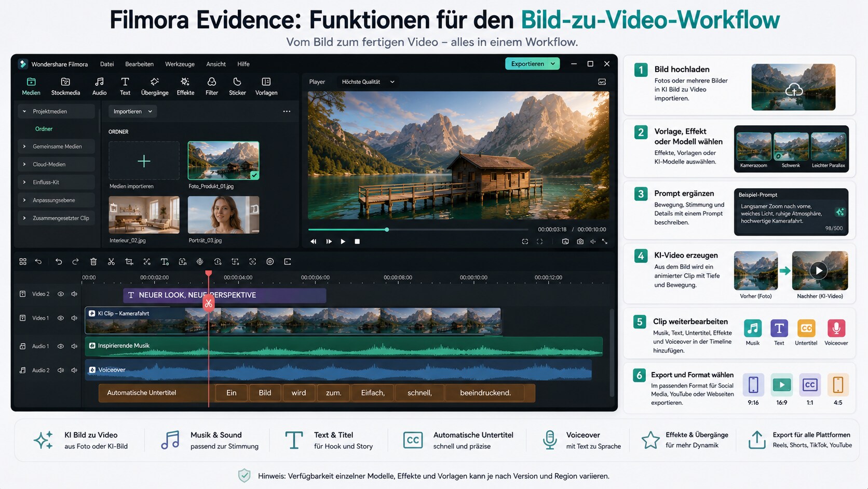Hide the Video 2 track
This screenshot has height=489, width=868.
61,294
